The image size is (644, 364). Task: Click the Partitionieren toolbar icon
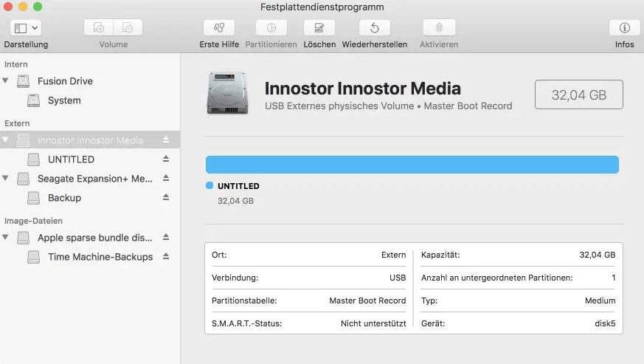271,27
